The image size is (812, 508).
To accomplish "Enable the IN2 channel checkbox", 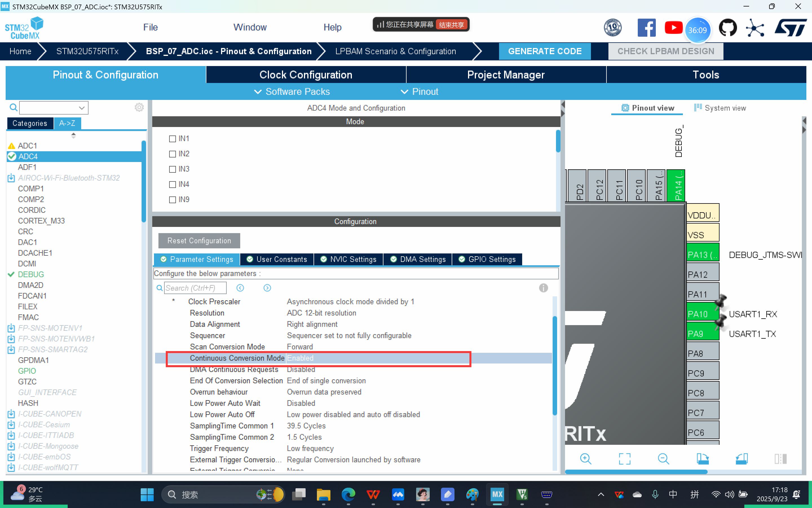I will pos(173,154).
